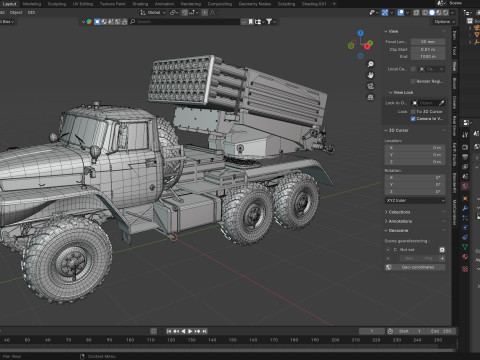
Task: Switch perspective/orthographic with the grid gizmo
Action: [x=370, y=97]
